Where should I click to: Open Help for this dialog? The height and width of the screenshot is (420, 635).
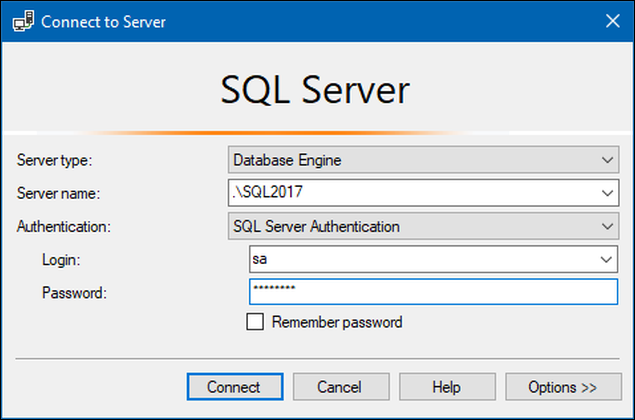coord(446,387)
